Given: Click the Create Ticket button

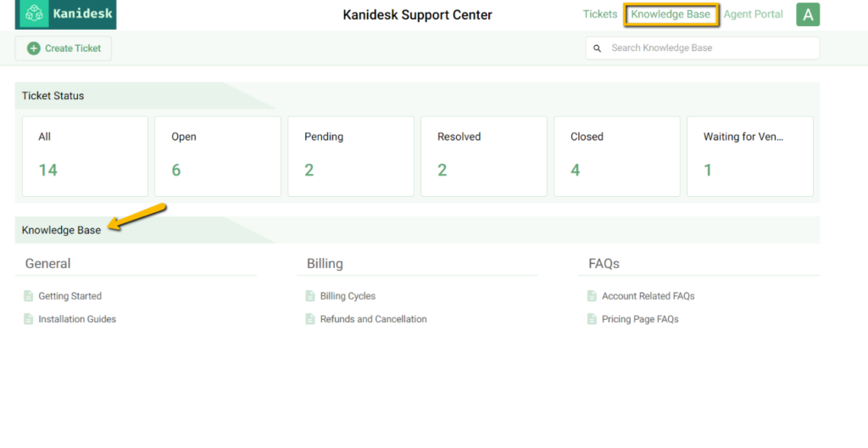Looking at the screenshot, I should (63, 48).
